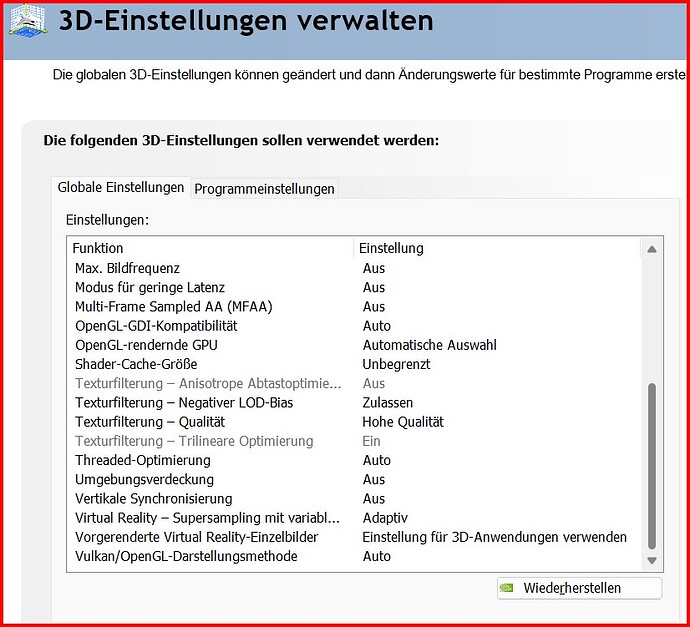Select the Max. Bildfrequenz row
This screenshot has width=690, height=627.
[355, 268]
